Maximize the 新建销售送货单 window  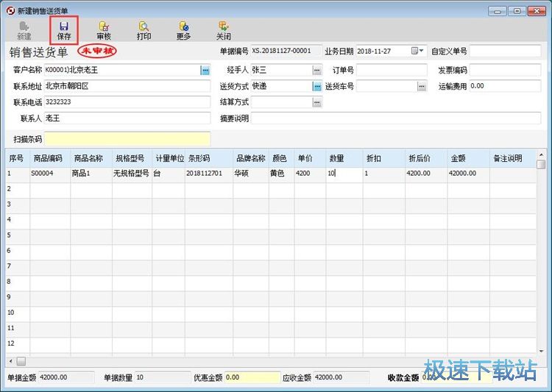(x=517, y=11)
